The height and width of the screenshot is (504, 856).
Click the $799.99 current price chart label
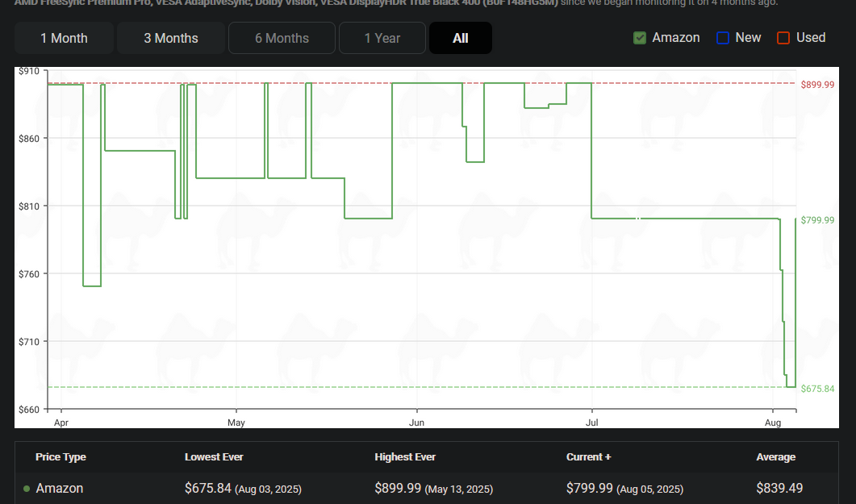tap(817, 220)
